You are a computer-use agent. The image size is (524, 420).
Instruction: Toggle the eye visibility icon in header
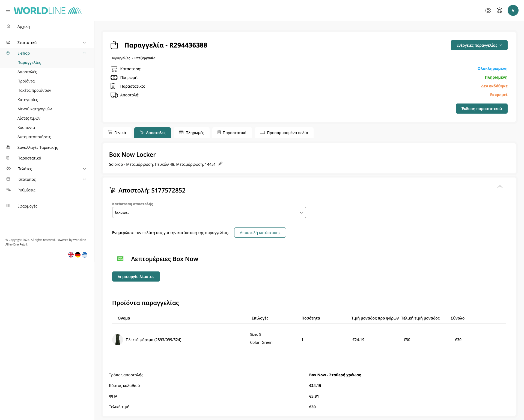(x=488, y=10)
